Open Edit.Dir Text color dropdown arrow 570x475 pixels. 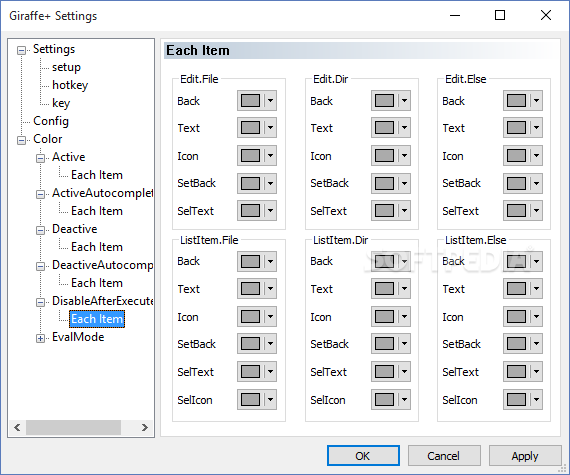pos(404,128)
